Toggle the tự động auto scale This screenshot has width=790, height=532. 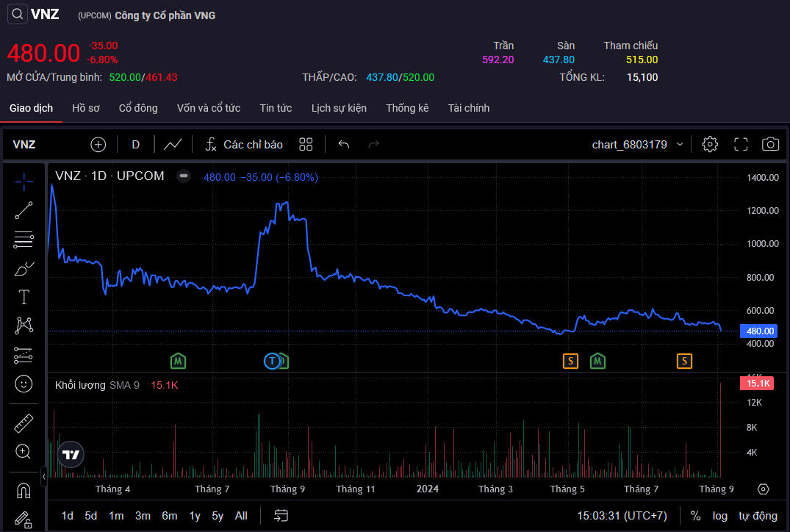pos(758,516)
